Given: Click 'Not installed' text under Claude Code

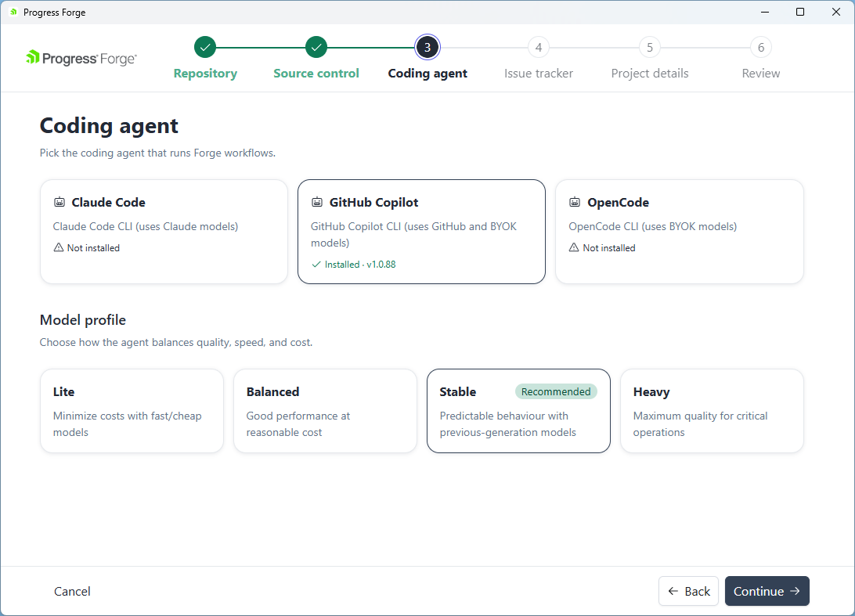Looking at the screenshot, I should click(93, 248).
